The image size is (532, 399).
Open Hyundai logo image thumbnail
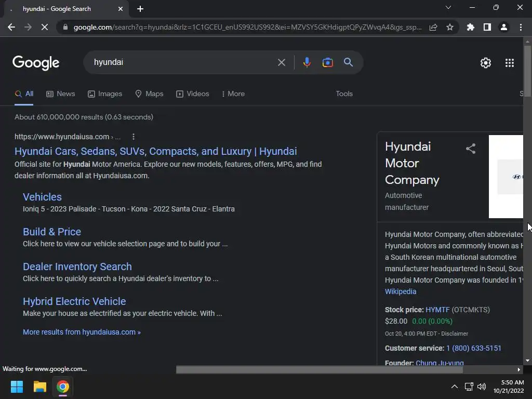506,177
